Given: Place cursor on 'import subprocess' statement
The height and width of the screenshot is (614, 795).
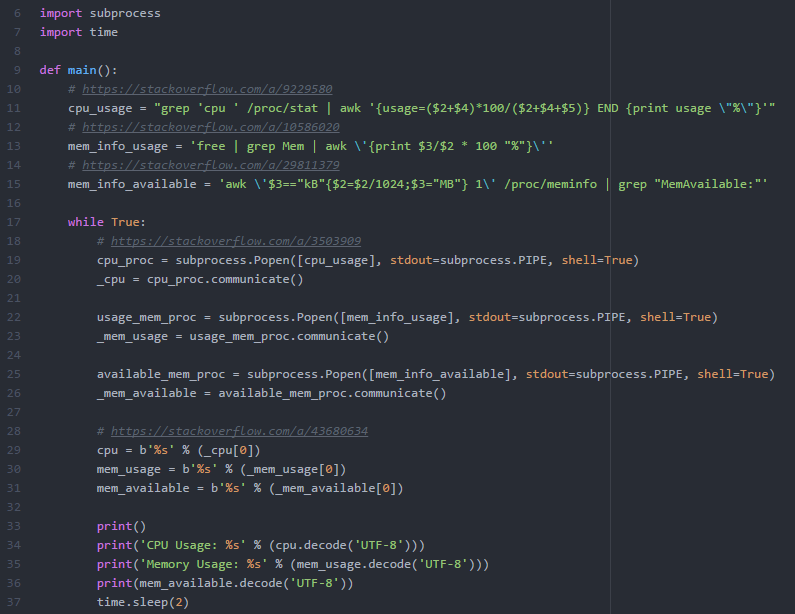Looking at the screenshot, I should (x=99, y=13).
